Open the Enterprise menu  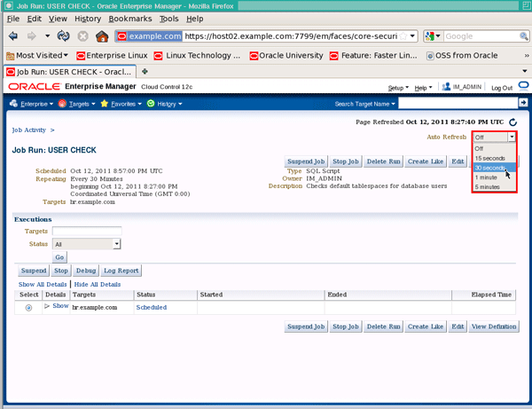click(32, 104)
